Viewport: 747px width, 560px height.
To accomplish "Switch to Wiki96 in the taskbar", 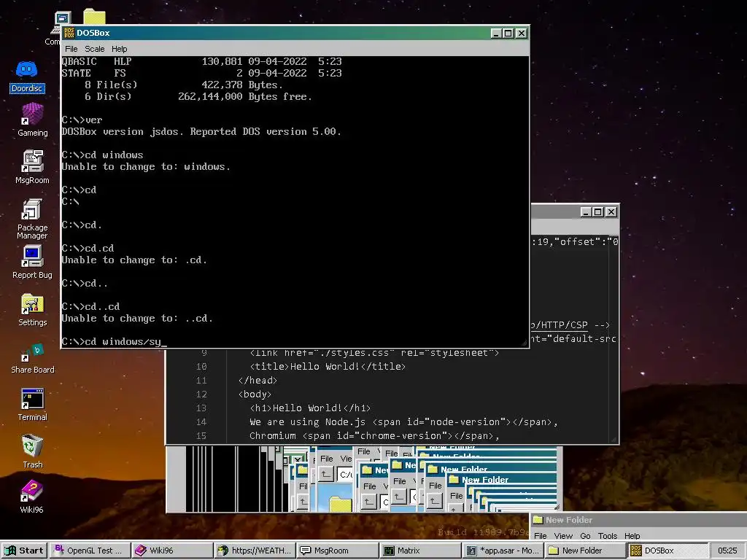I will [171, 551].
